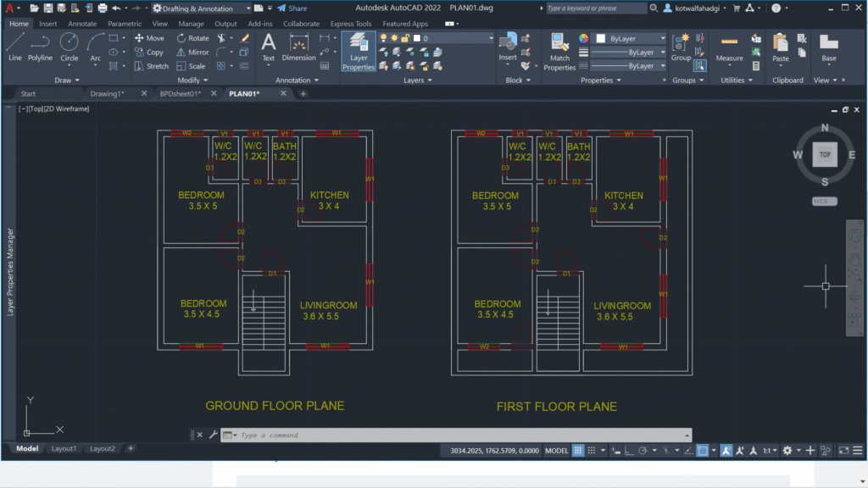Toggle annotation visibility in status bar

[x=726, y=451]
